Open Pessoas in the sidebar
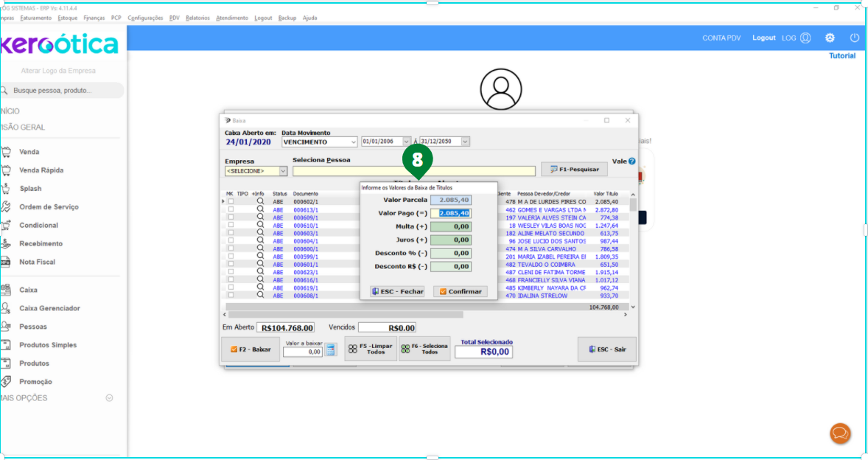This screenshot has width=868, height=460. pos(32,327)
